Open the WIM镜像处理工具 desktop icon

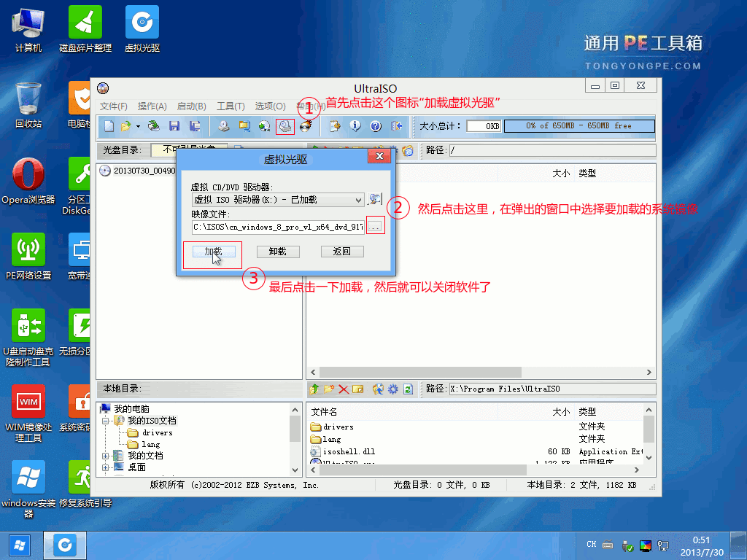[28, 413]
